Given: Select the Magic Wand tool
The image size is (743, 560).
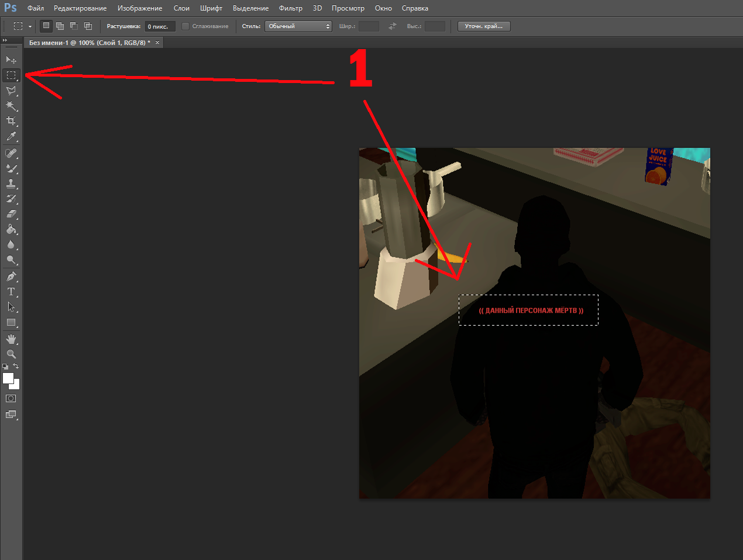Looking at the screenshot, I should click(x=11, y=106).
